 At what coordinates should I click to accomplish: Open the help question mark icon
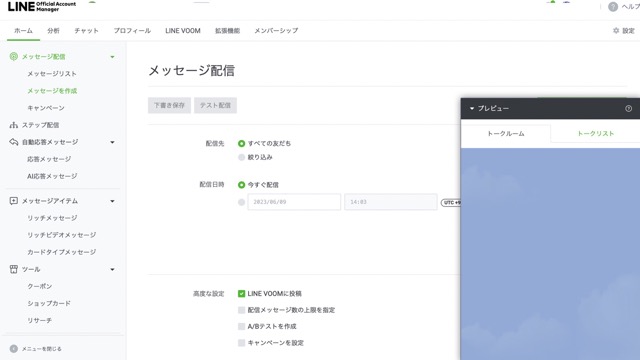pyautogui.click(x=613, y=7)
